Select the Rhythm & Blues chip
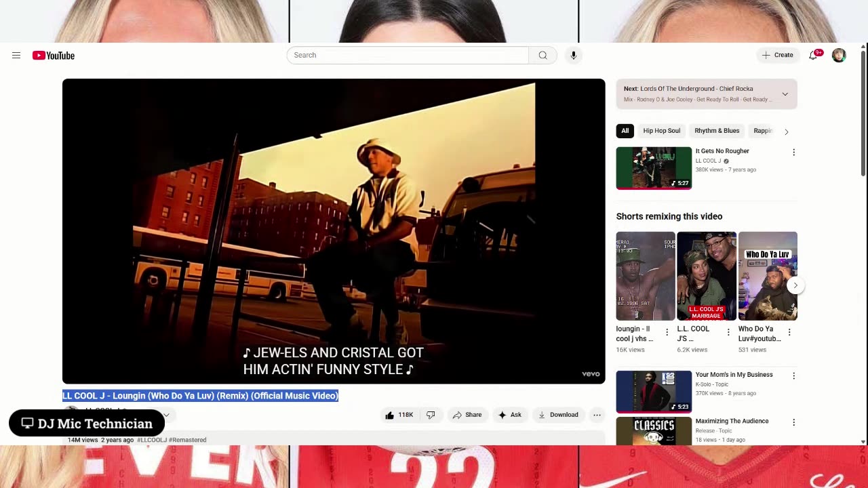 coord(717,131)
